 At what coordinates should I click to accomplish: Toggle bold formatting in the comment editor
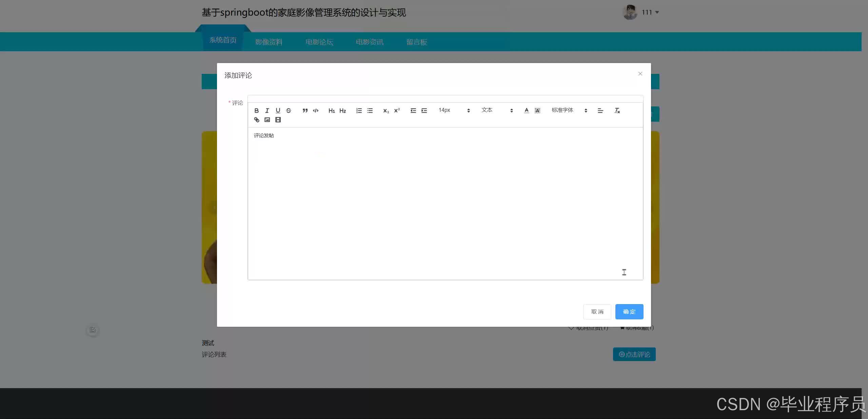(256, 111)
